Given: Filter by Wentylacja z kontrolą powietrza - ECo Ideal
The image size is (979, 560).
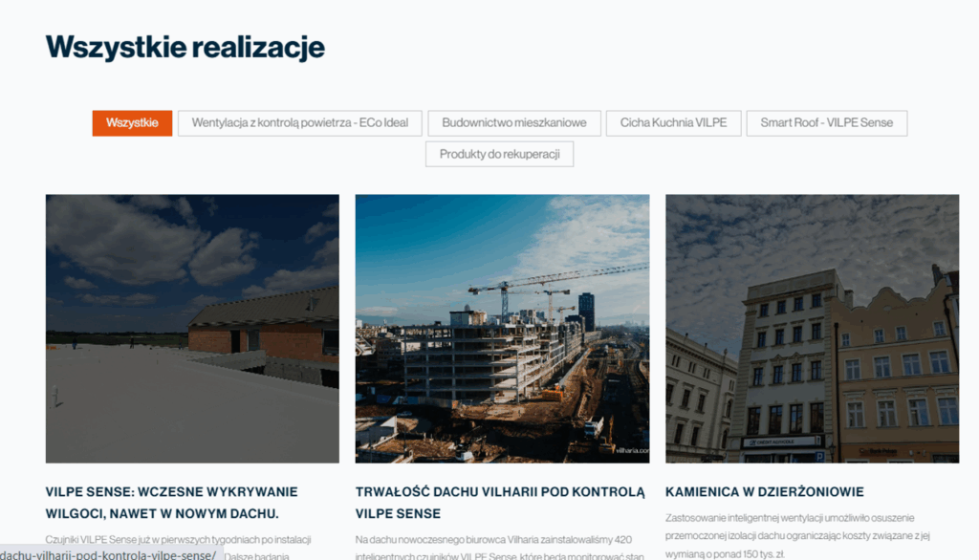Looking at the screenshot, I should click(299, 123).
